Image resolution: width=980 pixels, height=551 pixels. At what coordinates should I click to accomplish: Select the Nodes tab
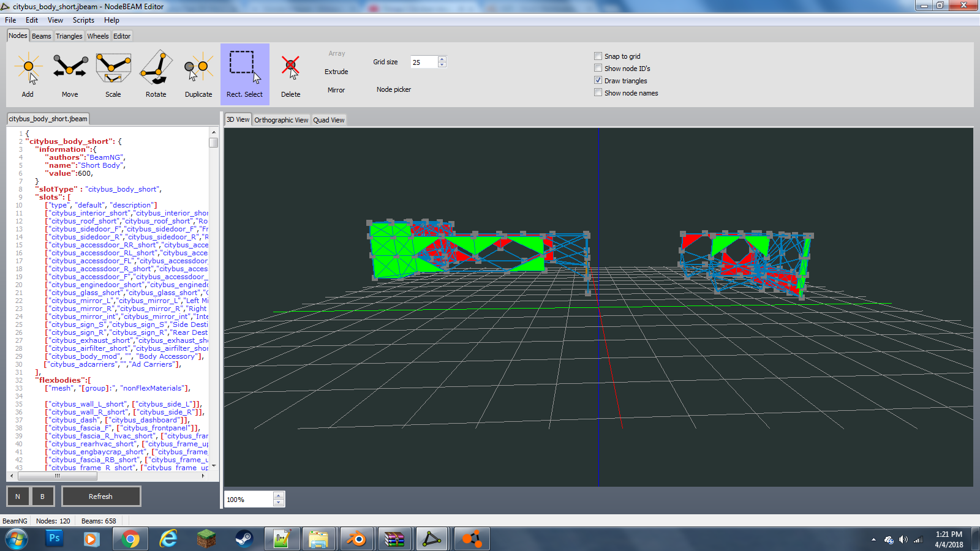click(18, 36)
